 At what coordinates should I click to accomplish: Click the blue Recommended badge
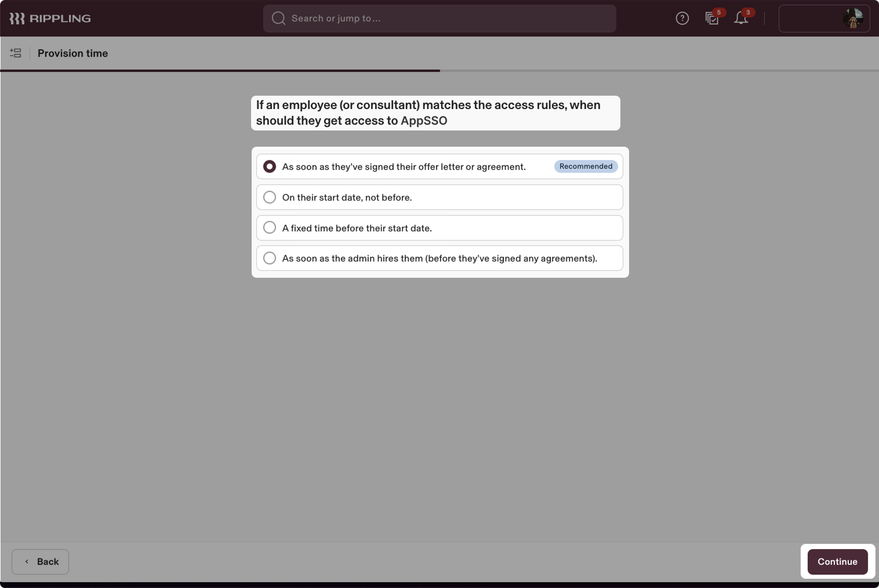[586, 166]
